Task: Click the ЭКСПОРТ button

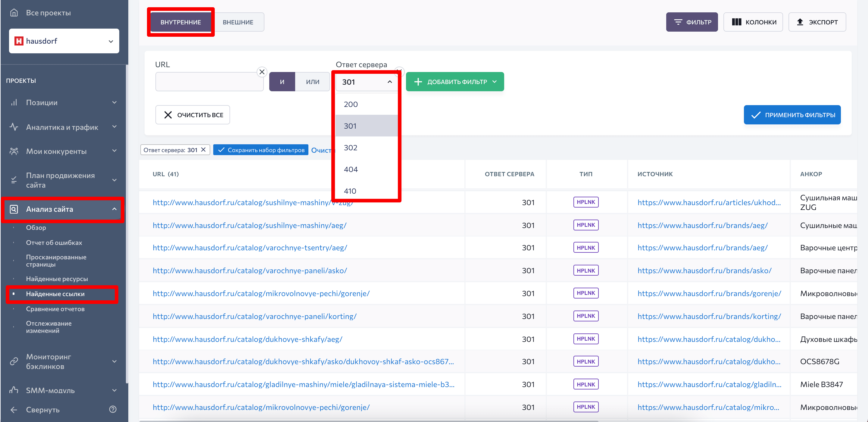Action: [817, 22]
